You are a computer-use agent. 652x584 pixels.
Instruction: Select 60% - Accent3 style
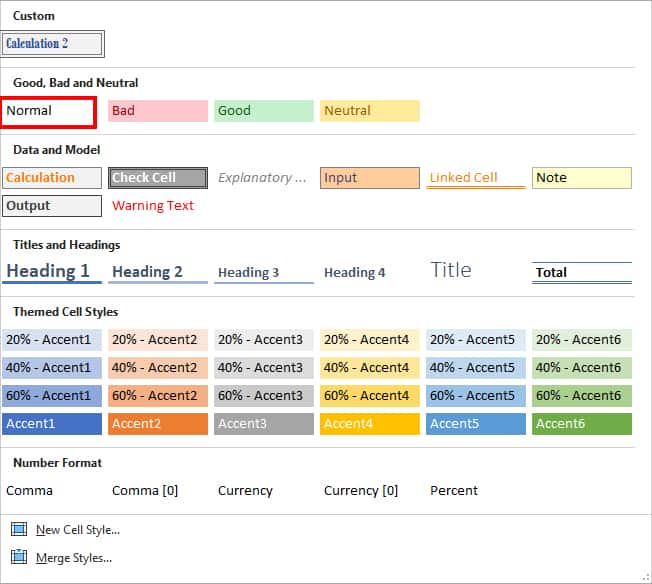tap(264, 396)
